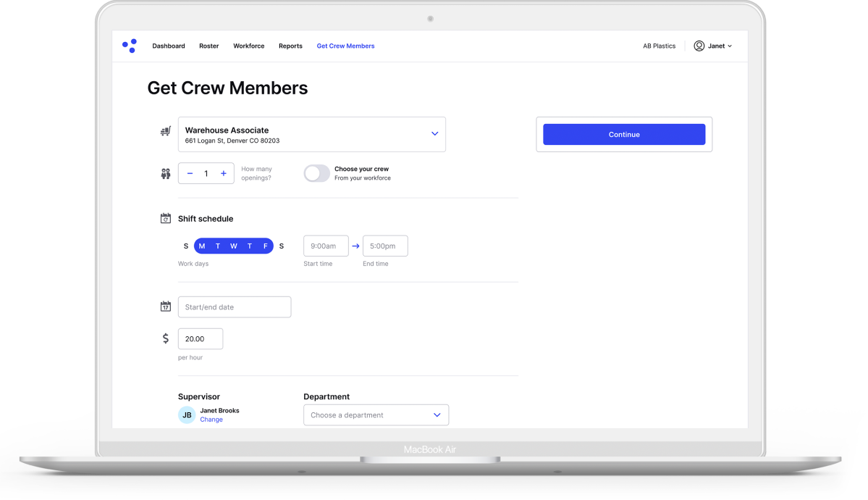Click the user profile avatar icon
The image size is (868, 500).
pyautogui.click(x=699, y=46)
